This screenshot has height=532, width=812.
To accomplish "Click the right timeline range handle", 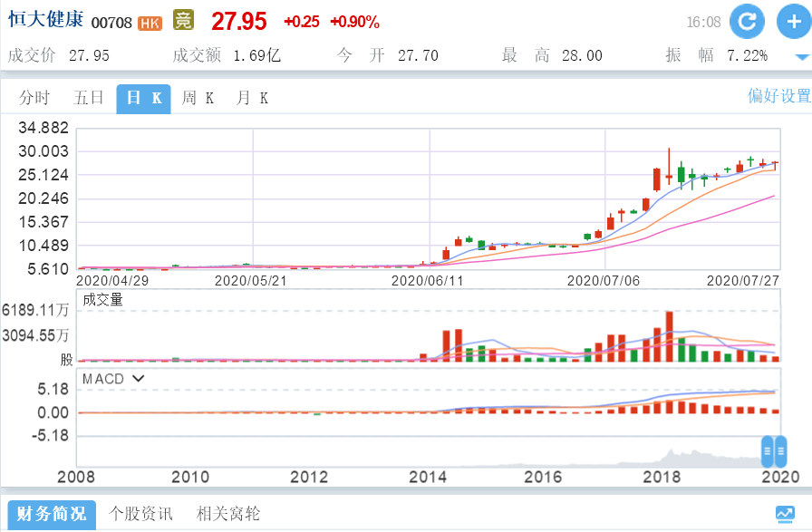I will (x=780, y=451).
